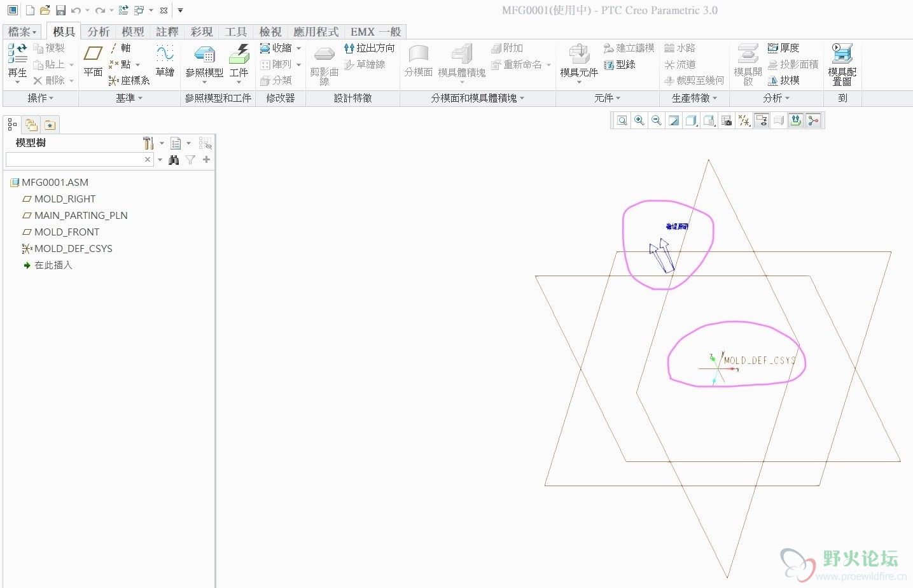Screen dimensions: 913x588
Task: Switch to the 註釋 tab
Action: 167,32
